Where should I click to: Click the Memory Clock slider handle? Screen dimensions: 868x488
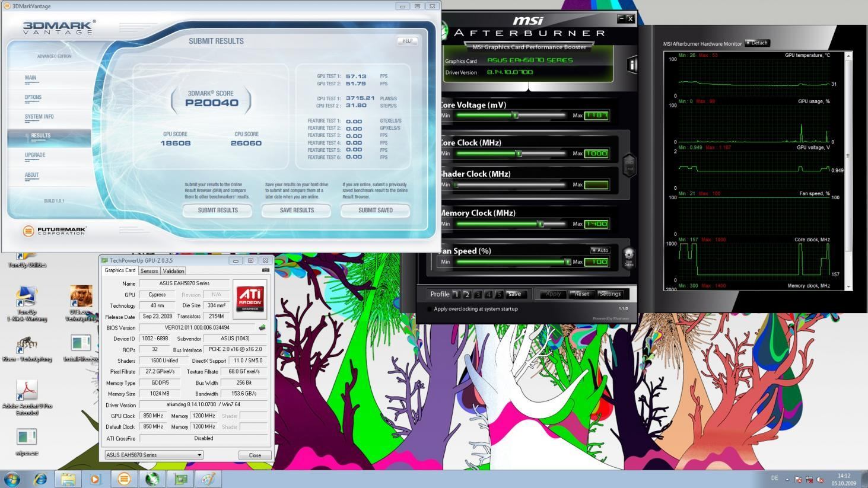click(x=540, y=224)
